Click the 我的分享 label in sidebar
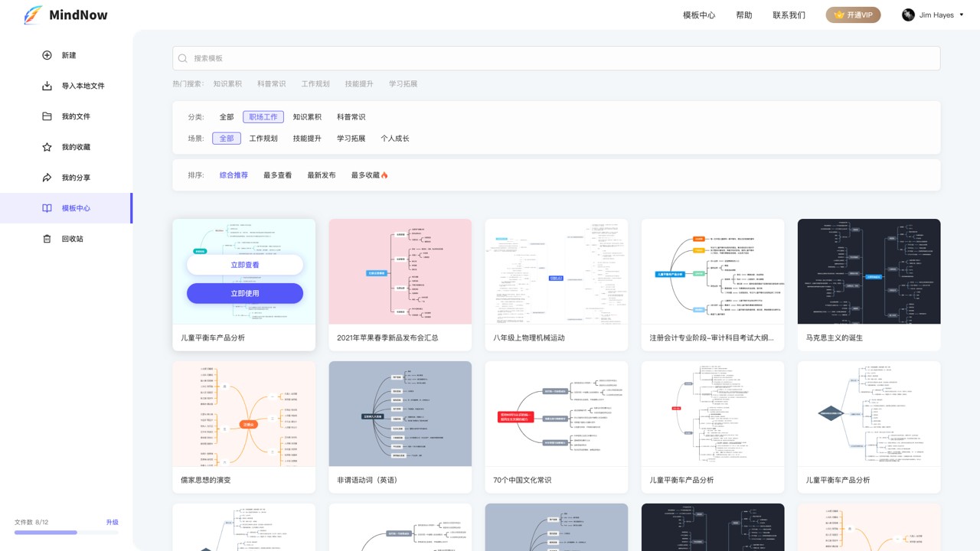The image size is (980, 551). tap(76, 178)
